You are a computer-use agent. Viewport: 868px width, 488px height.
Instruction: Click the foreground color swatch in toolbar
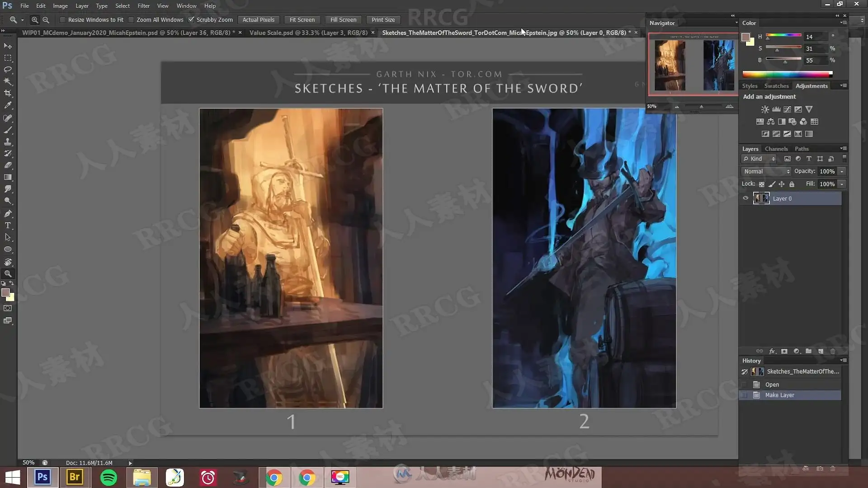point(5,293)
